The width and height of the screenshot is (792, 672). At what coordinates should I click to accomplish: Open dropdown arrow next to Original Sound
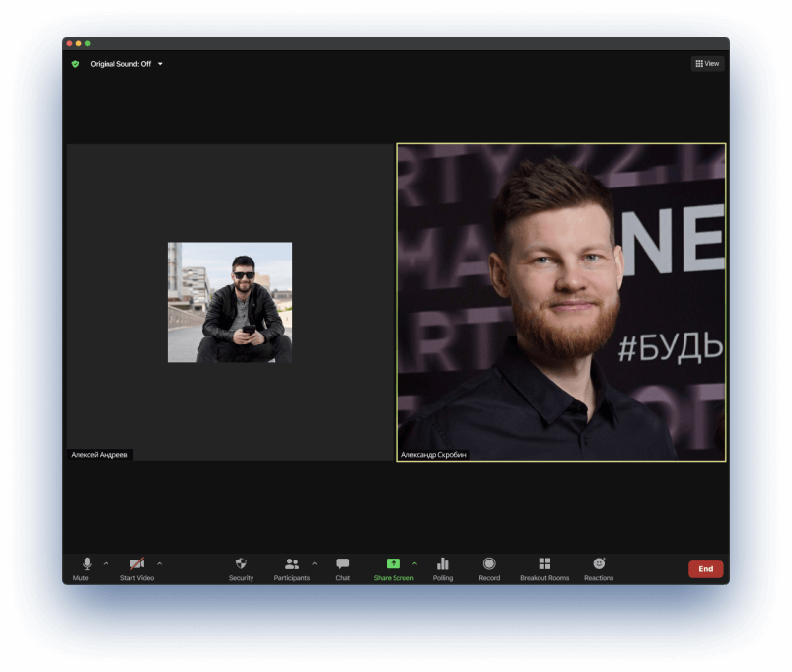(160, 64)
